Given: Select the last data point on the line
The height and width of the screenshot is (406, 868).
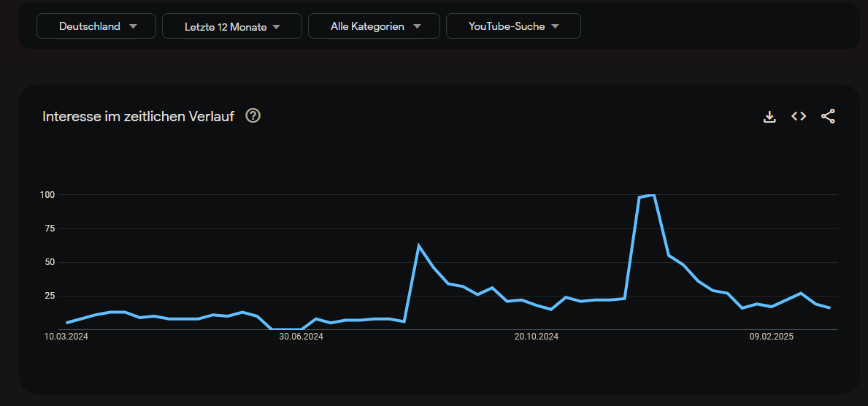Looking at the screenshot, I should [829, 308].
